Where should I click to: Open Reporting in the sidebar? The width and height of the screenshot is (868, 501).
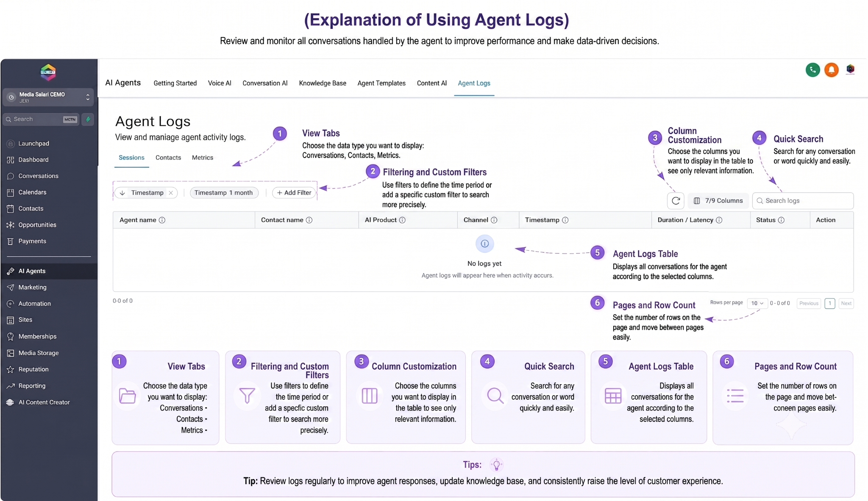tap(32, 386)
